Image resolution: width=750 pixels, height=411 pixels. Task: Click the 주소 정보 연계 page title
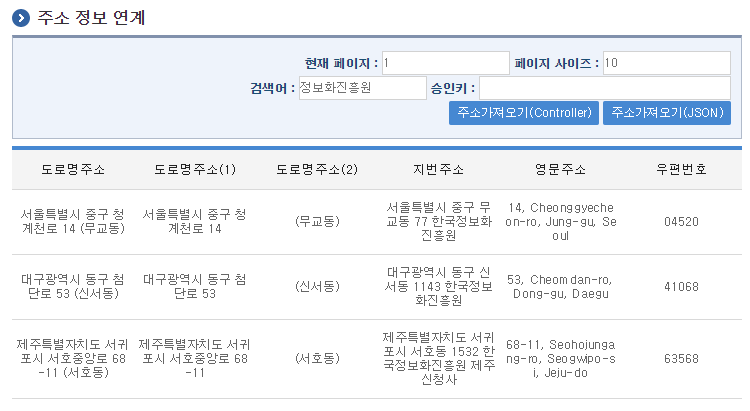91,18
